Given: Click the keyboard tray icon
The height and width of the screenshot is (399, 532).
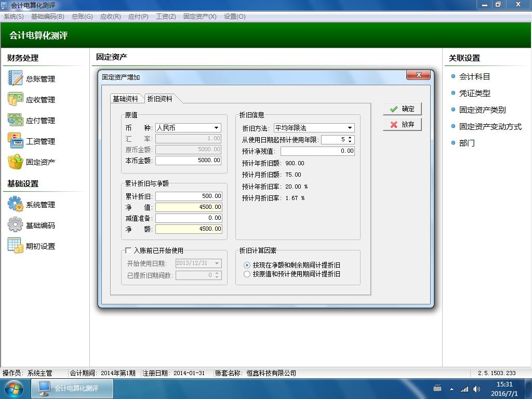Looking at the screenshot, I should coord(437,389).
